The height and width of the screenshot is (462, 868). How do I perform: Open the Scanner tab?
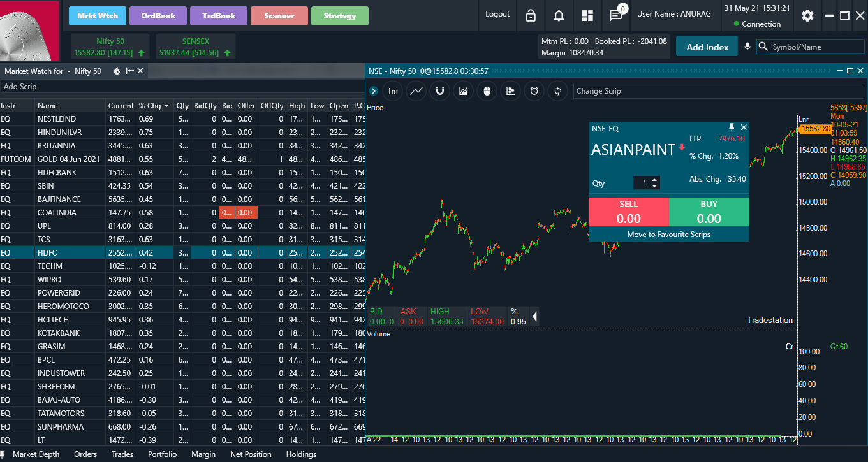279,16
